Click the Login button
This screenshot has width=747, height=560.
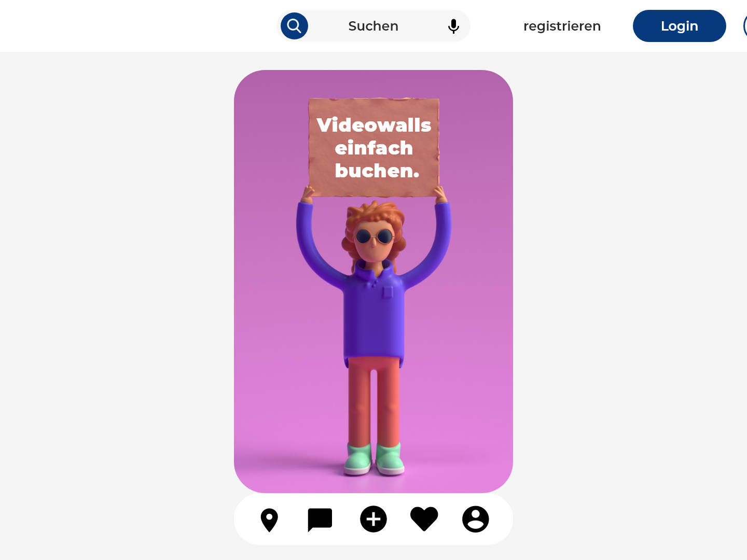pyautogui.click(x=680, y=26)
